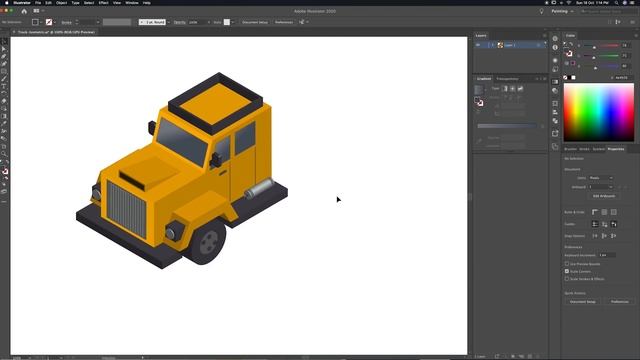This screenshot has width=640, height=360.
Task: Open the workspace switcher Painting dropdown
Action: click(x=563, y=11)
